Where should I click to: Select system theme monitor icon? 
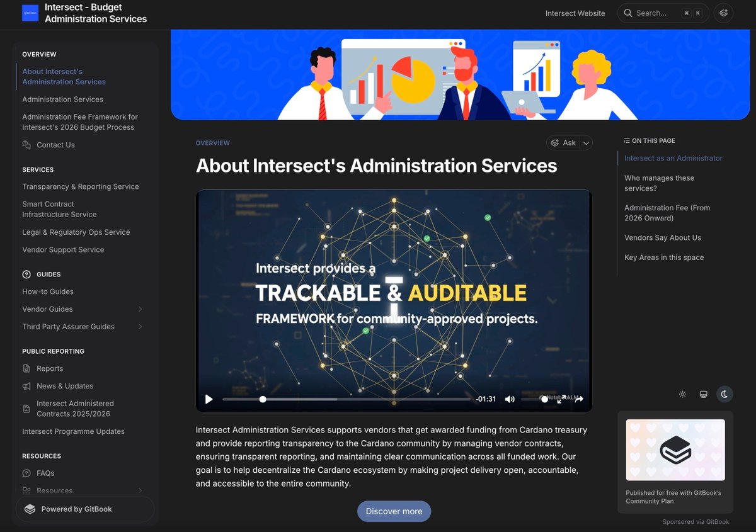(x=704, y=394)
